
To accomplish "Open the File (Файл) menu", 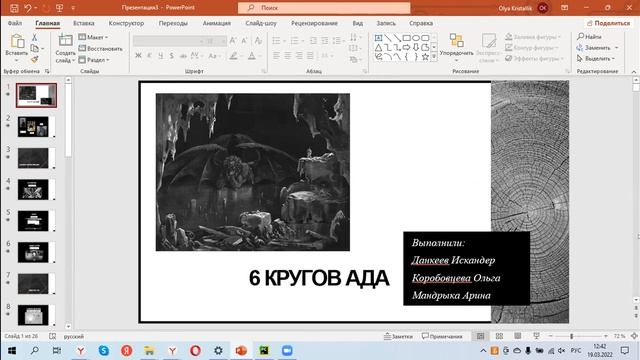I will coord(15,23).
